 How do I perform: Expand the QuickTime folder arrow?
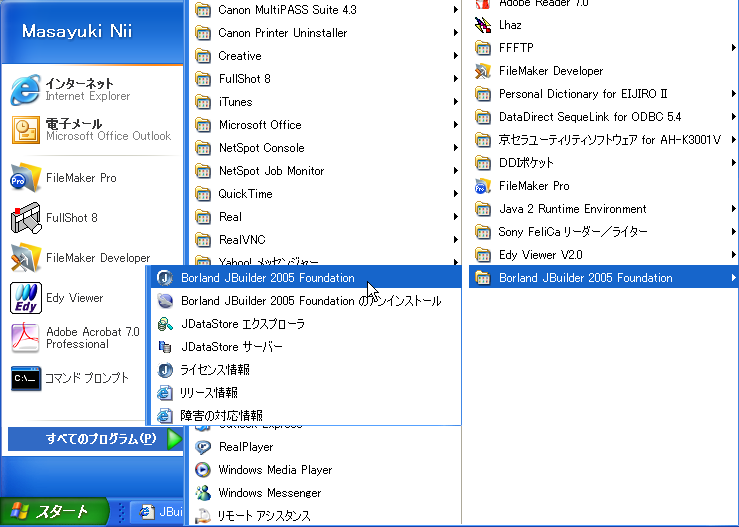[455, 194]
